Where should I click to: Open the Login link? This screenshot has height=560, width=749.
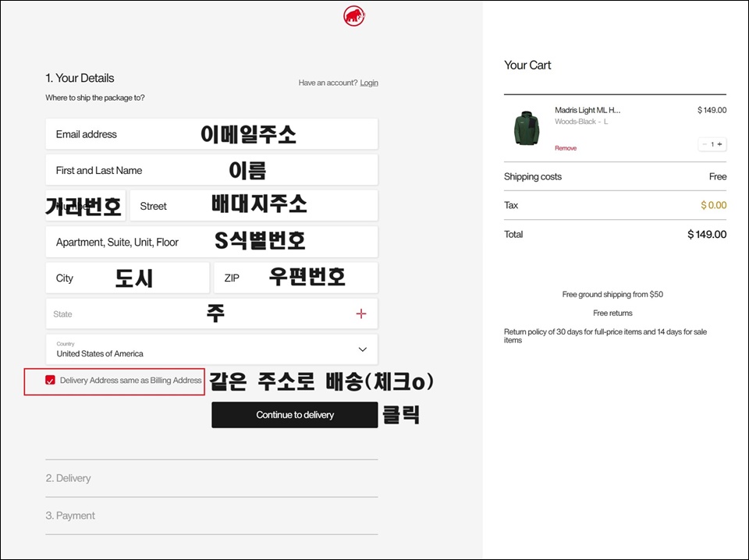point(369,83)
